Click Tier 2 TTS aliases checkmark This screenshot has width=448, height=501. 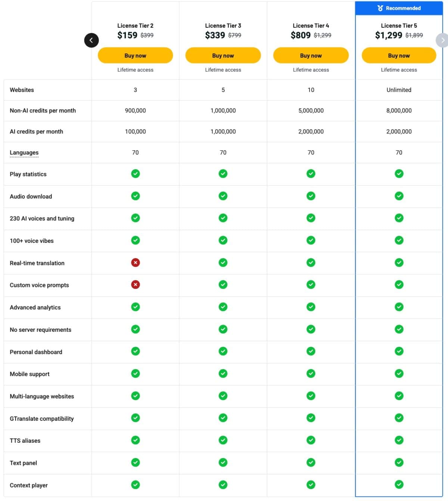pos(136,440)
